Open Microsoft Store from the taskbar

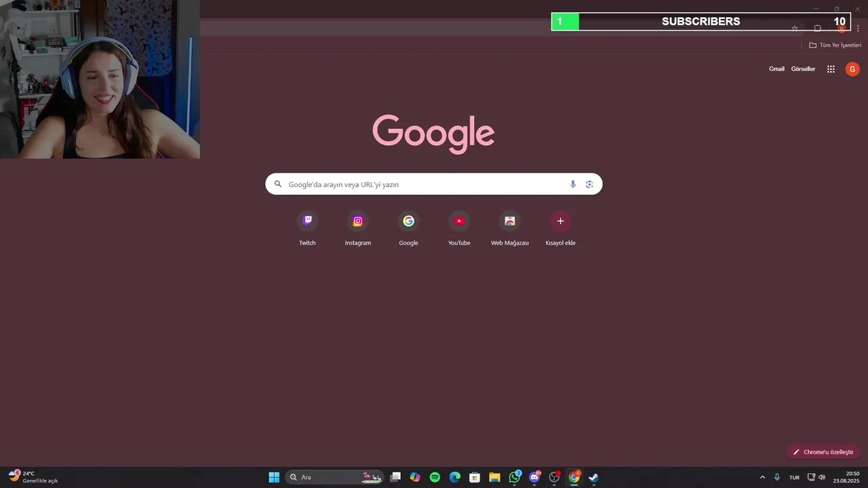(x=475, y=477)
